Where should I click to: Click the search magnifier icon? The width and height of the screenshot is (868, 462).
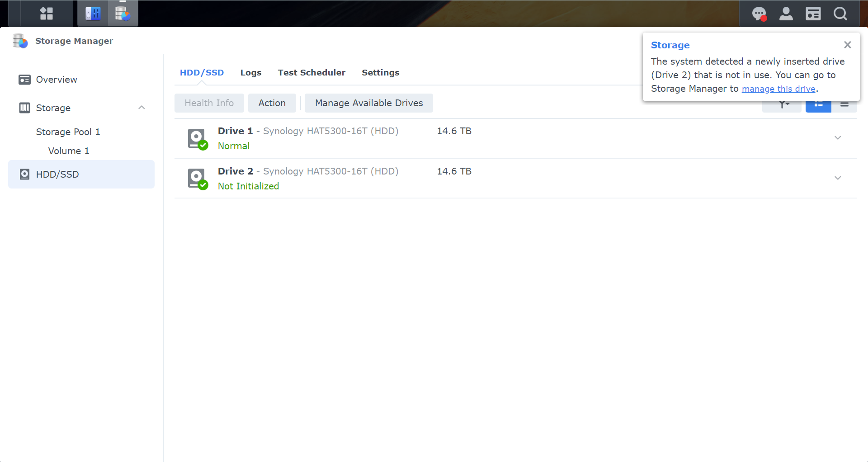[840, 14]
